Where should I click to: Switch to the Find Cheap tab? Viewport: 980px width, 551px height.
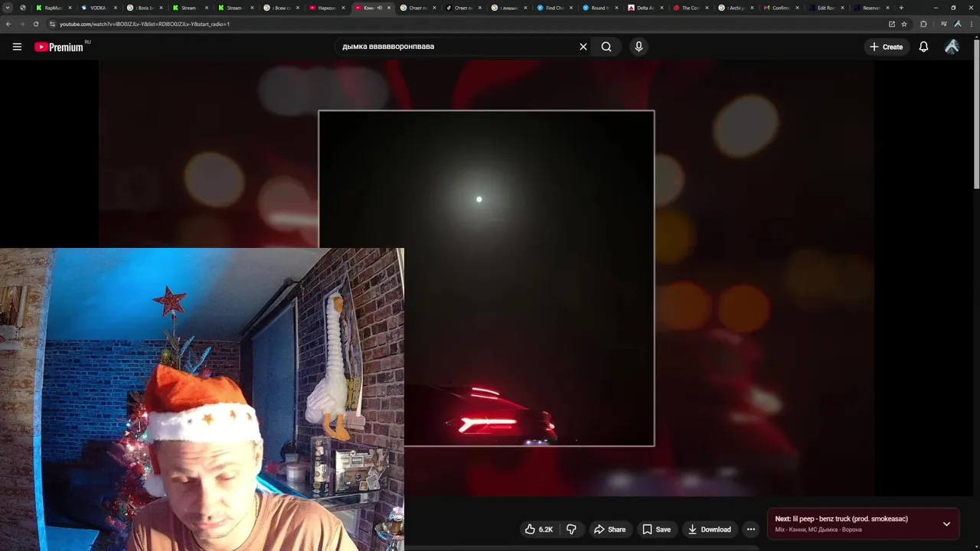point(554,8)
